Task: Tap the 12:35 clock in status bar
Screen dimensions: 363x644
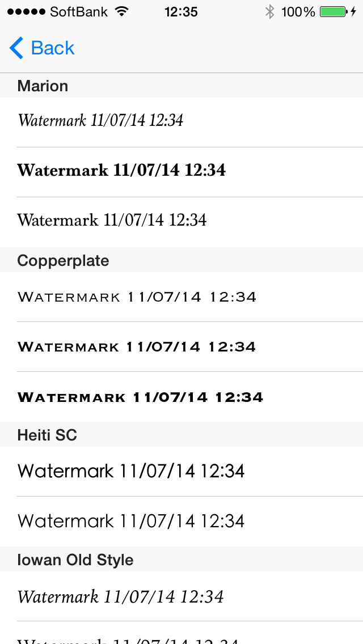Action: click(x=181, y=11)
